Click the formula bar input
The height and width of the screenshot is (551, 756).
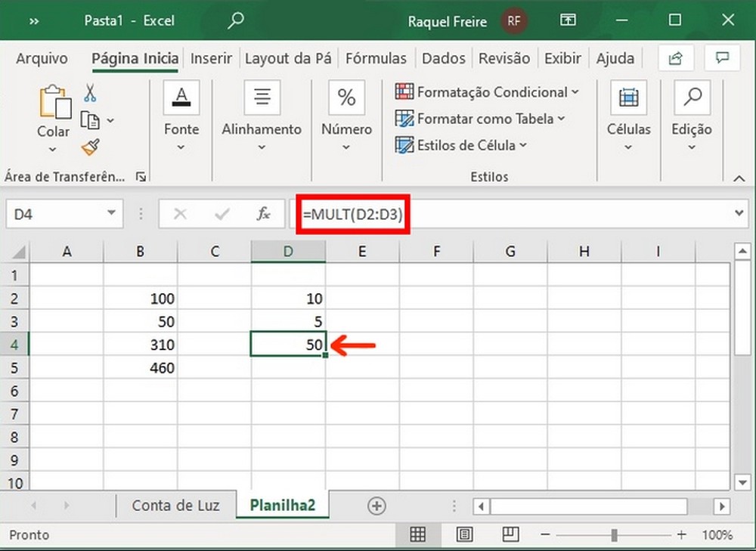tap(519, 214)
